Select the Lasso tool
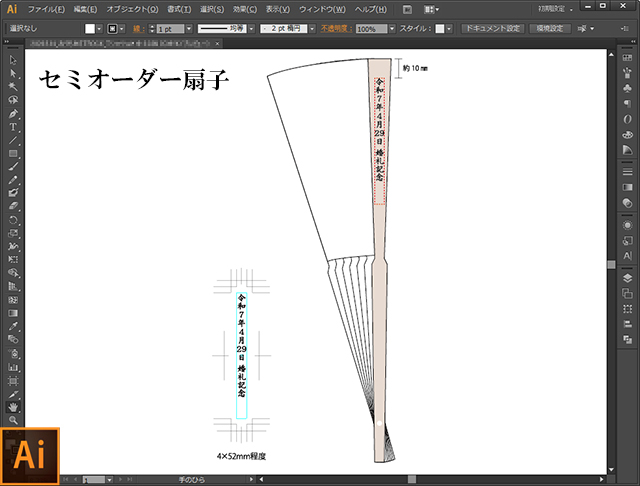Image resolution: width=640 pixels, height=486 pixels. (x=13, y=100)
